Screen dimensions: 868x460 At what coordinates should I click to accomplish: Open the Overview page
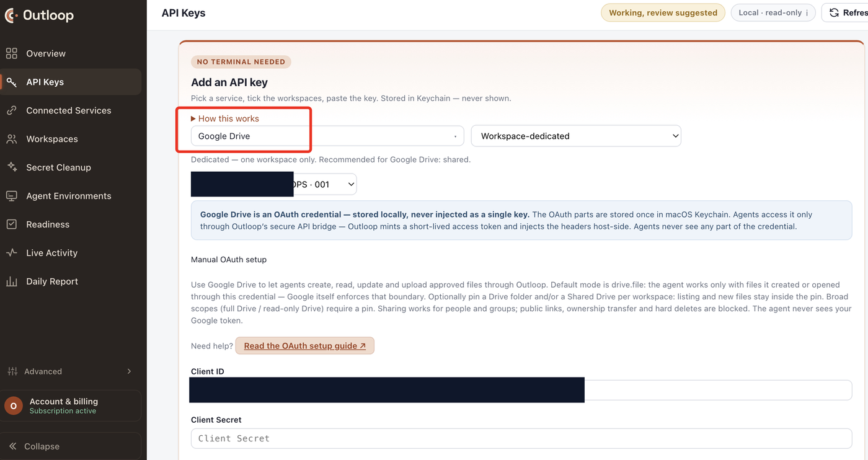point(71,53)
